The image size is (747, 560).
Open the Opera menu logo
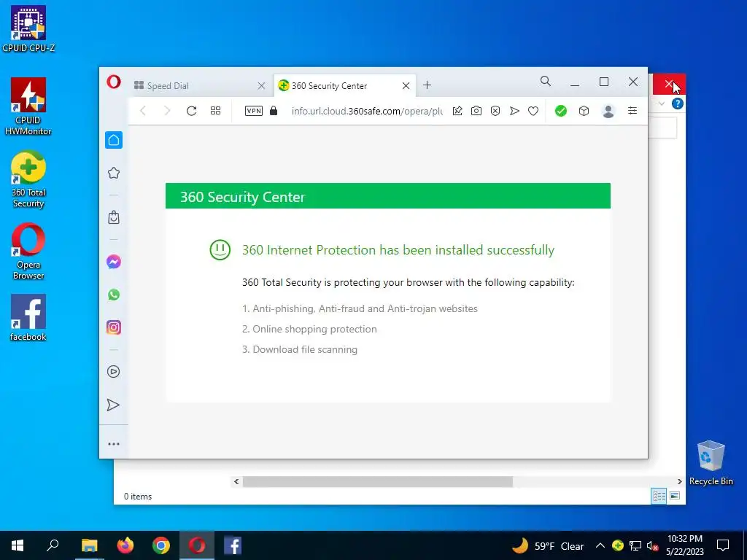[113, 82]
